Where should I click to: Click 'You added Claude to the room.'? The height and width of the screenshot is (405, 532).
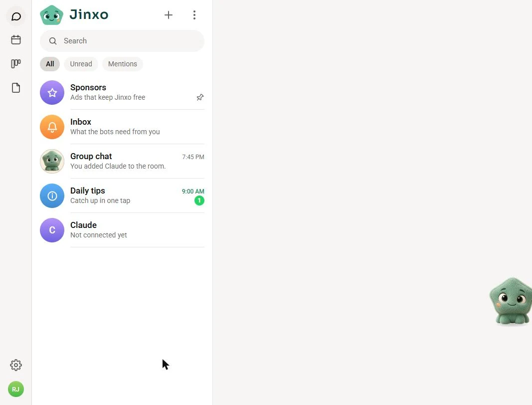118,167
